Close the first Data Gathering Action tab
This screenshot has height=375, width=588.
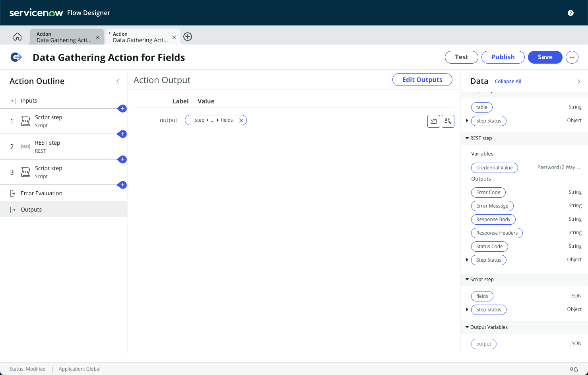point(98,37)
